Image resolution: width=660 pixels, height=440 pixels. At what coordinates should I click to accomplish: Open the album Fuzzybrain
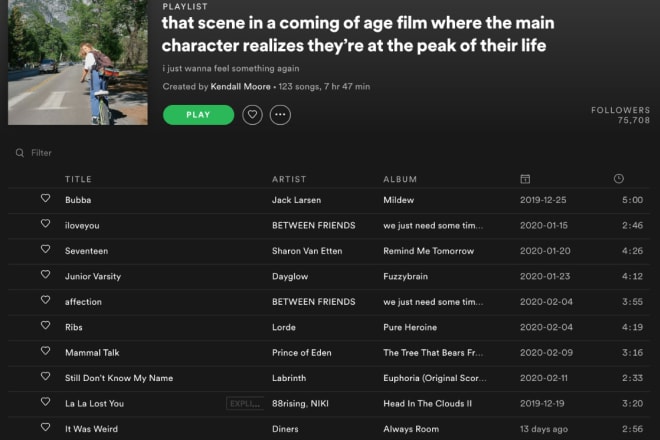[x=405, y=277]
